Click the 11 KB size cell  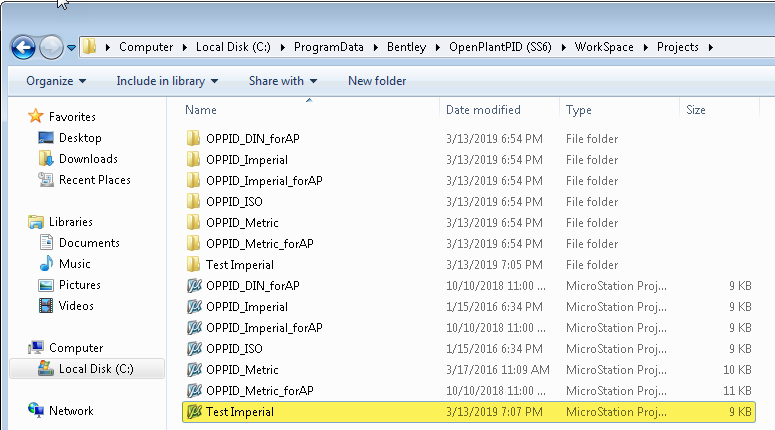click(x=737, y=391)
